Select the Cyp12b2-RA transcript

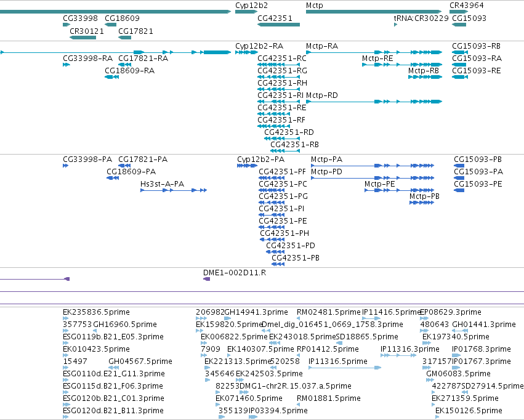[x=247, y=52]
